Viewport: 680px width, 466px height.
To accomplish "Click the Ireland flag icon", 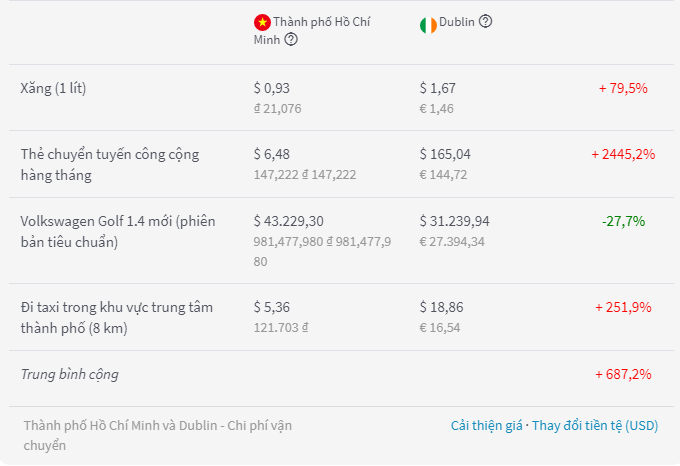I will click(x=428, y=26).
